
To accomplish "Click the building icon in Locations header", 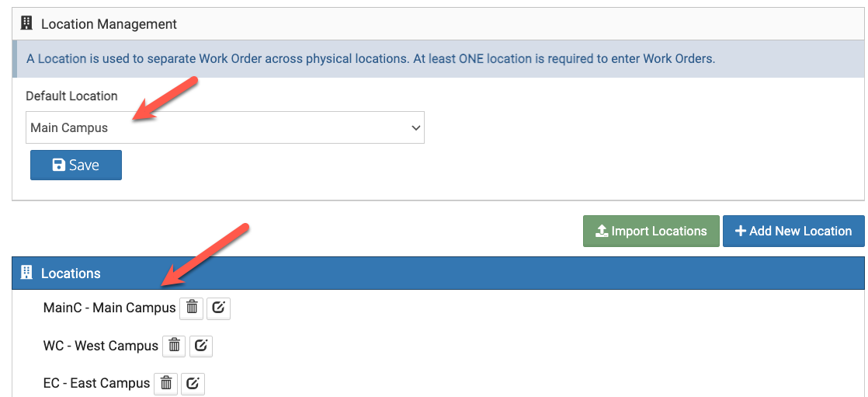I will [x=27, y=273].
